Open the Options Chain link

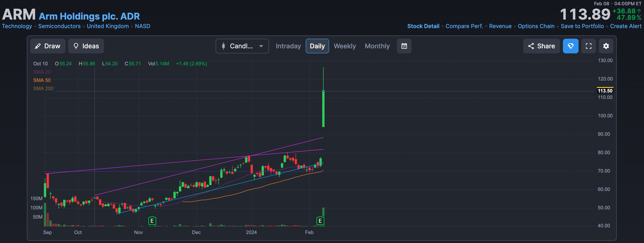536,26
